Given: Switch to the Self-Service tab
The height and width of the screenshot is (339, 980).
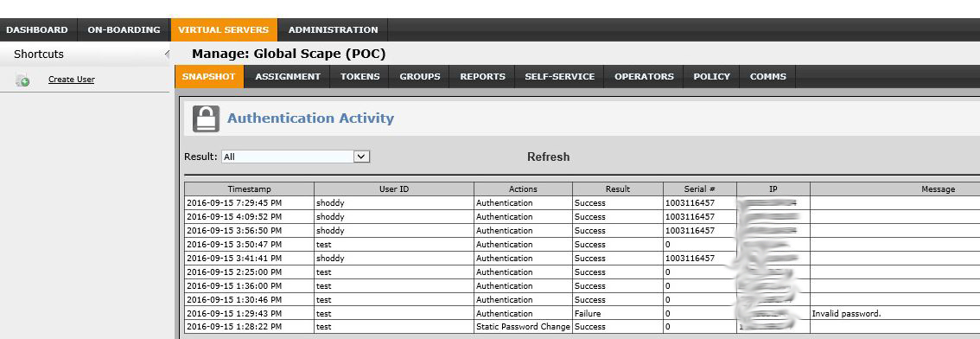Looking at the screenshot, I should tap(559, 77).
